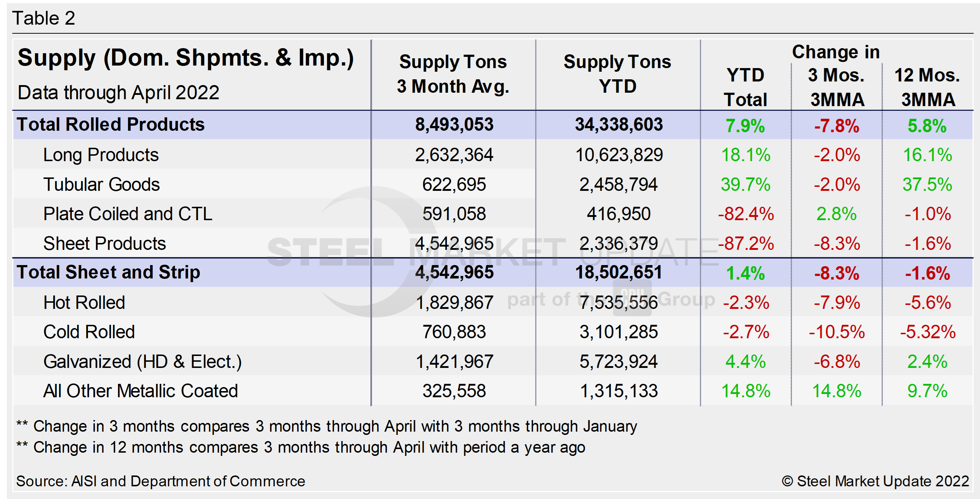Click the red -82.4% YTD value
The height and width of the screenshot is (499, 980).
click(x=745, y=214)
